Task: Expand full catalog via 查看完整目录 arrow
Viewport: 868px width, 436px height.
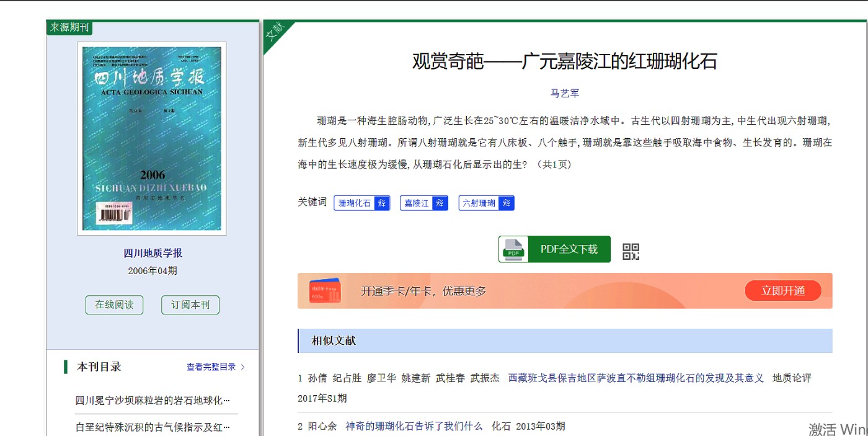Action: coord(242,367)
